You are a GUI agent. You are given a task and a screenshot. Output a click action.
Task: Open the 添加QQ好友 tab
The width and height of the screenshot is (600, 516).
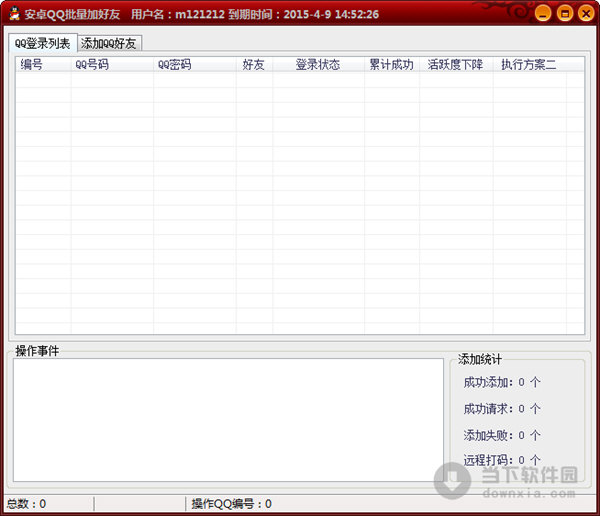109,43
